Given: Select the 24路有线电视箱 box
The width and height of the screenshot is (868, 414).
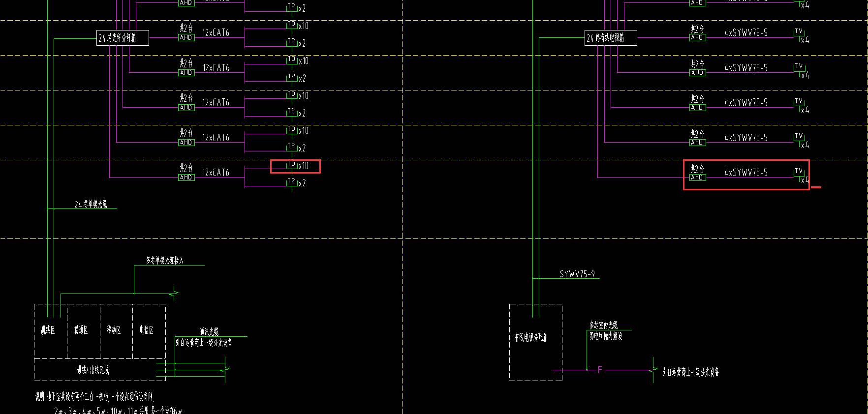Looking at the screenshot, I should 611,38.
